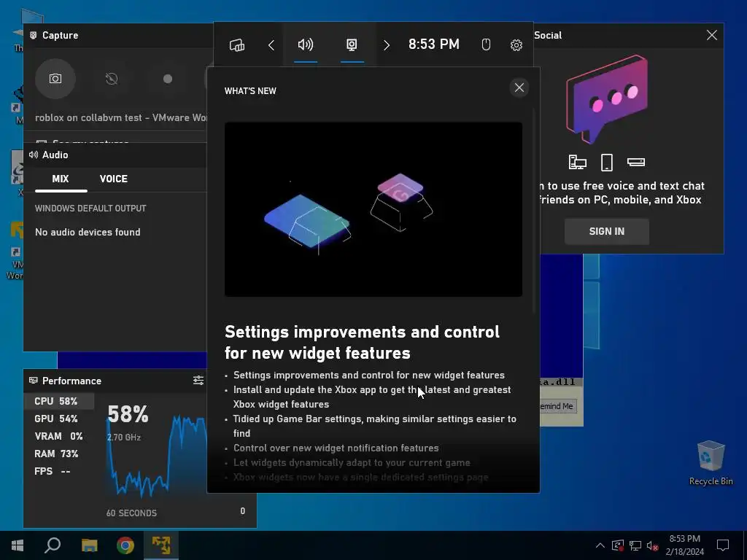
Task: Take a screenshot with camera button
Action: tap(55, 79)
